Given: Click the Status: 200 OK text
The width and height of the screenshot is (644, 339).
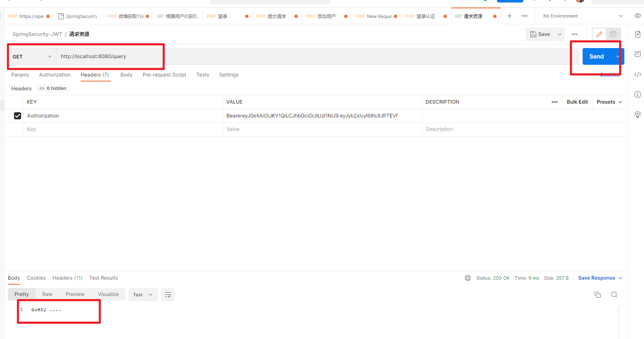Looking at the screenshot, I should click(493, 278).
